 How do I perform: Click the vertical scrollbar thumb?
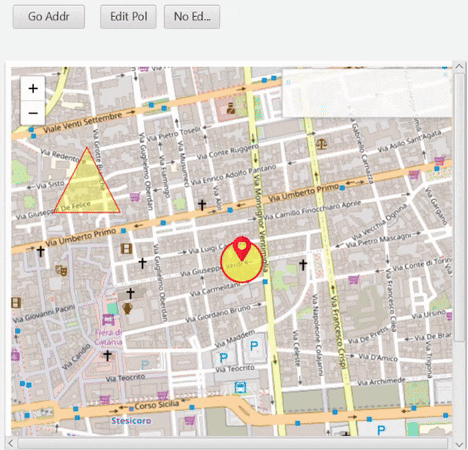tap(459, 207)
